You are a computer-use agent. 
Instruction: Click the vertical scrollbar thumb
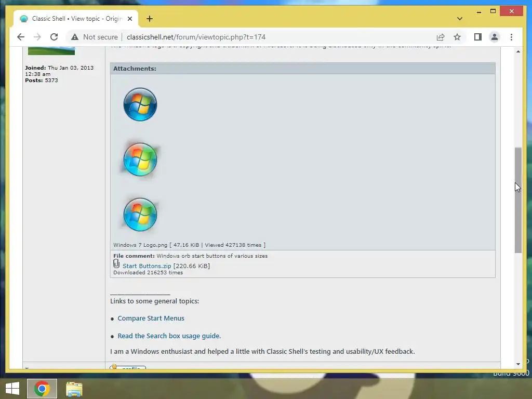518,200
